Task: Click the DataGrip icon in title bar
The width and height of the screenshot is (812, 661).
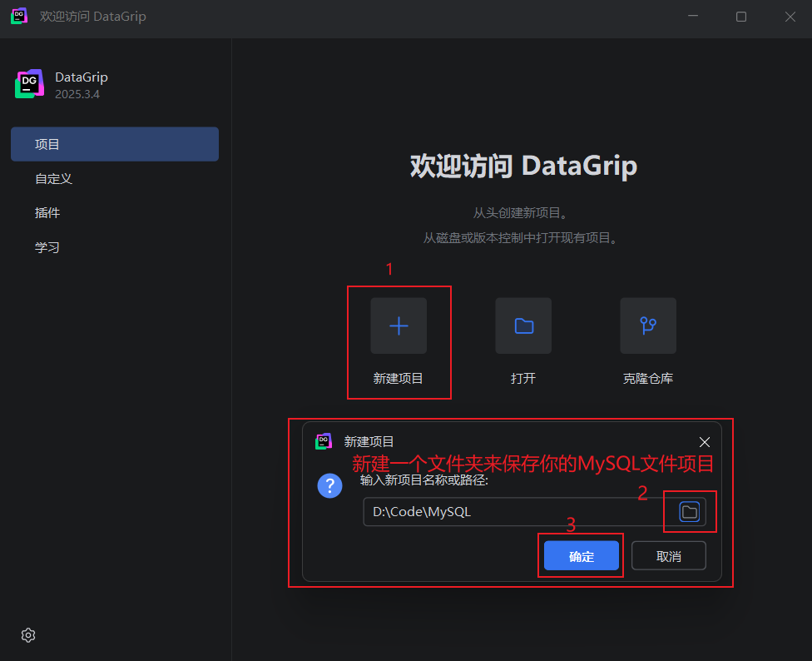Action: click(19, 16)
